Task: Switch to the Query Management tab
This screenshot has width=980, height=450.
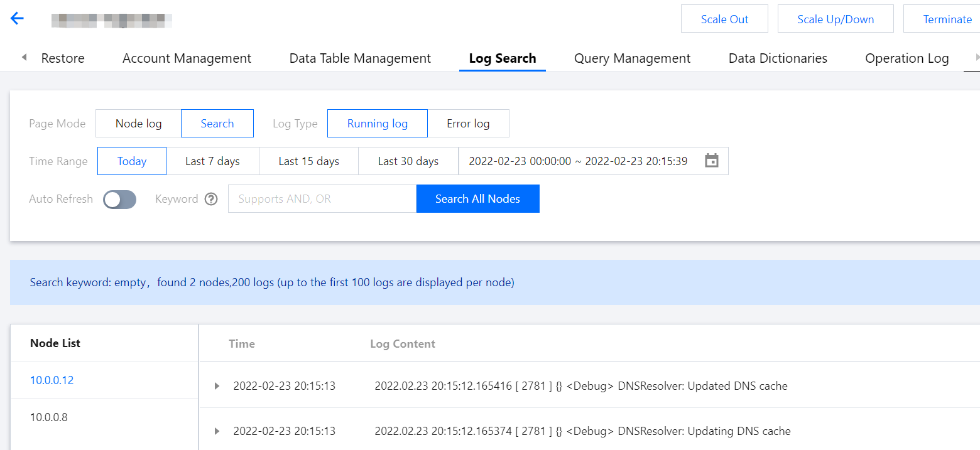Action: 632,58
